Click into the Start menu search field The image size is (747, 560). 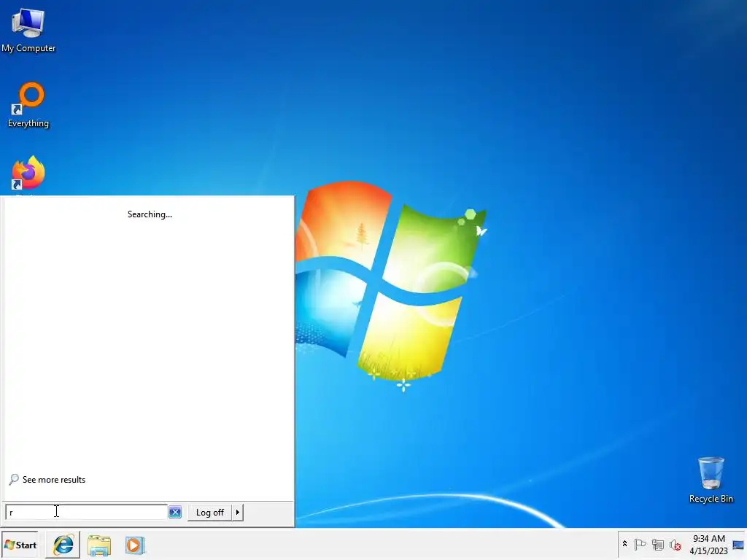click(86, 512)
